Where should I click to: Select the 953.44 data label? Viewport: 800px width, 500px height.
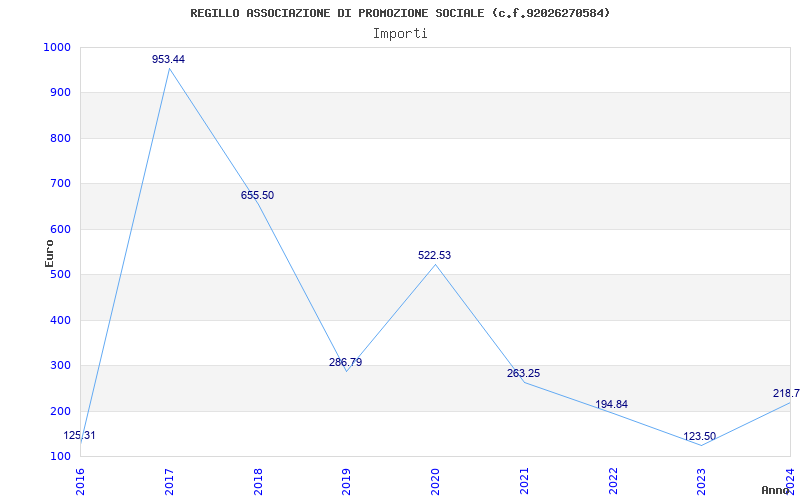168,59
